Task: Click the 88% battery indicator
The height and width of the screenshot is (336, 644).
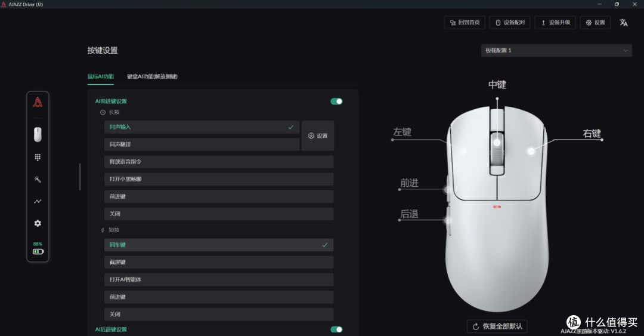Action: (x=38, y=248)
